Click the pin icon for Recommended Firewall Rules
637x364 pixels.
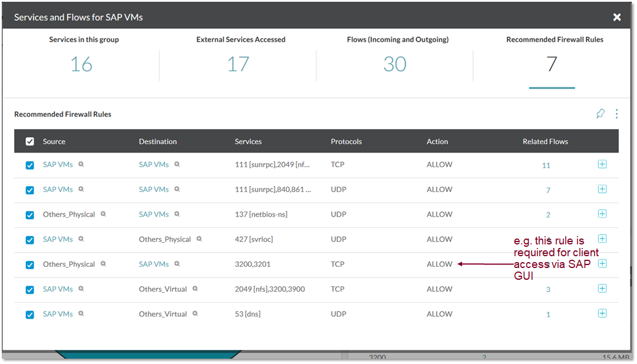point(600,114)
